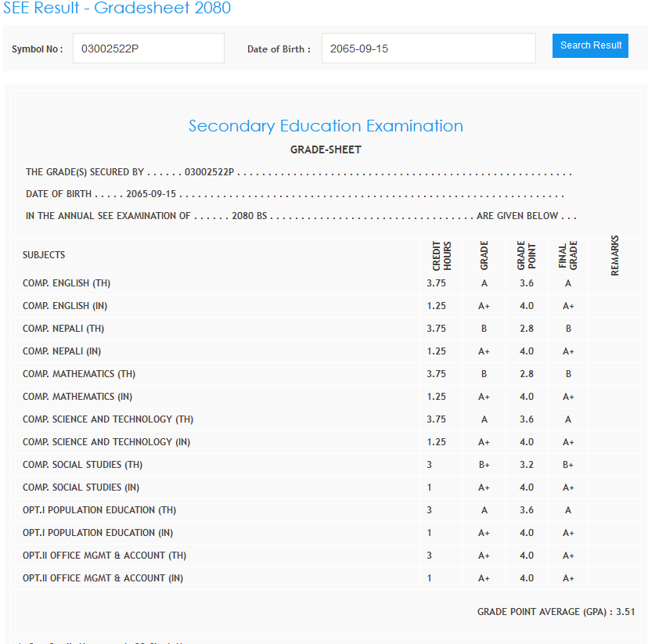This screenshot has height=644, width=648.
Task: Click COMP. SCIENCE AND TECHNOLOGY (IN) subject
Action: [106, 442]
